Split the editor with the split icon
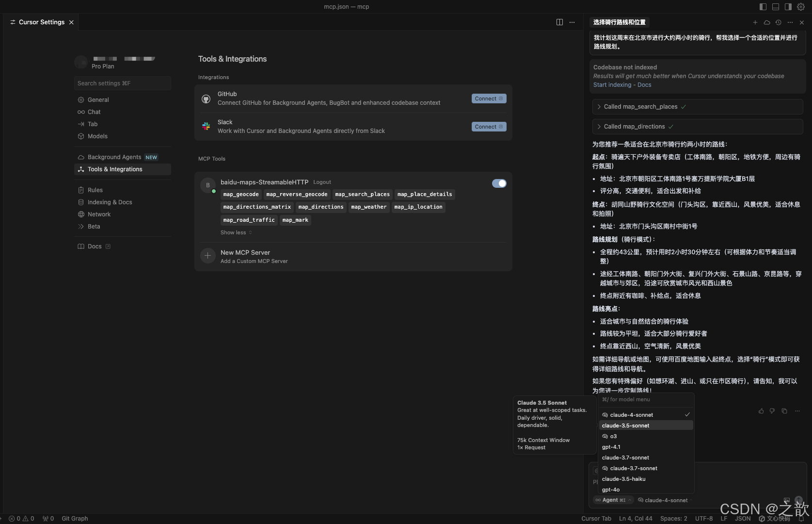 click(559, 22)
